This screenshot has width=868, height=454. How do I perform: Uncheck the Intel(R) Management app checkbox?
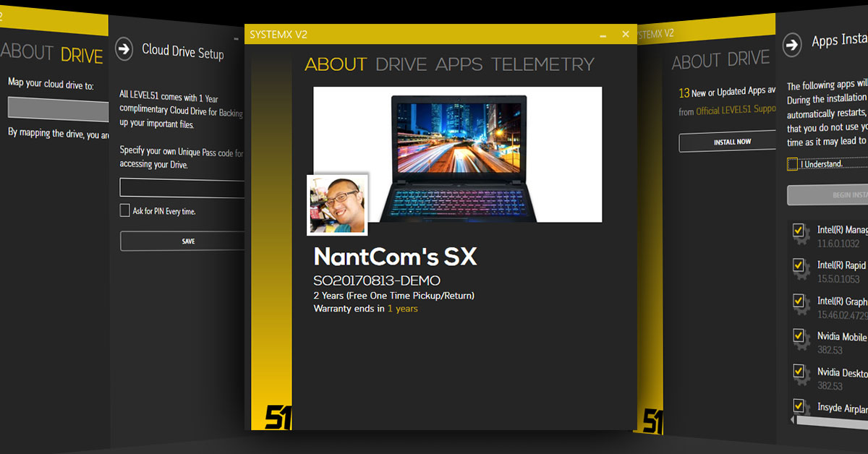pos(799,230)
